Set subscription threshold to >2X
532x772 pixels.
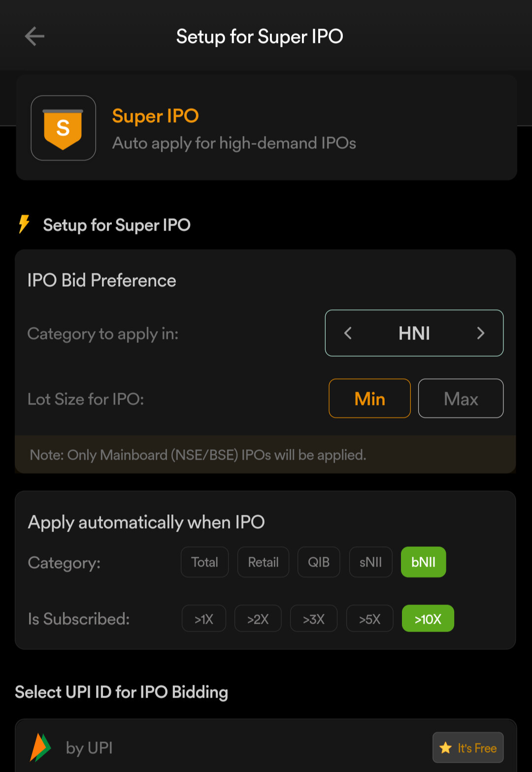258,619
